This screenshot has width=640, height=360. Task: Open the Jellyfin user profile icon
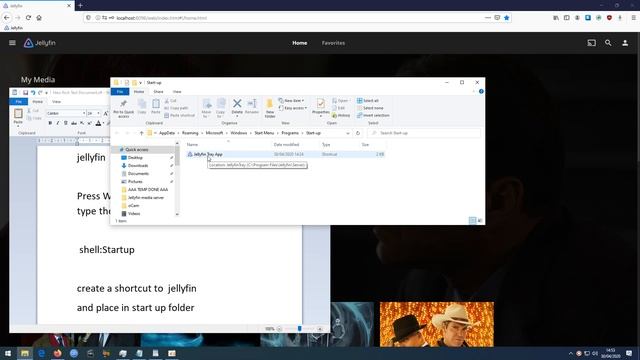point(625,42)
